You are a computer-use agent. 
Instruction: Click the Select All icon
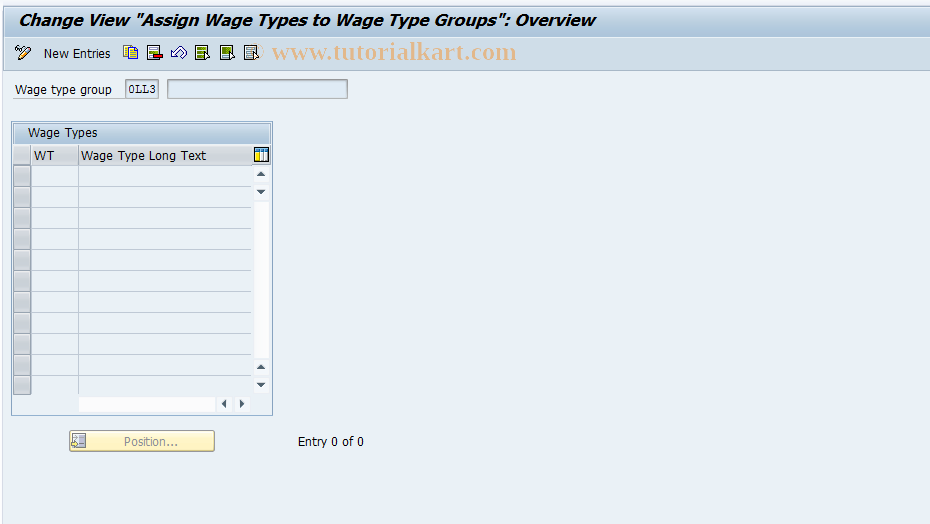[x=203, y=53]
